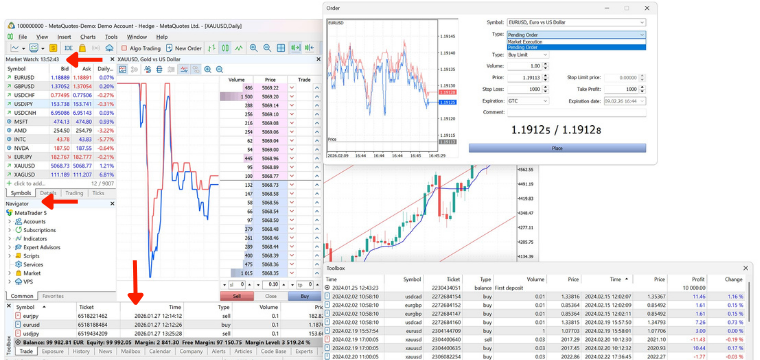
Task: Expand the Accounts node in Navigator
Action: [9, 221]
